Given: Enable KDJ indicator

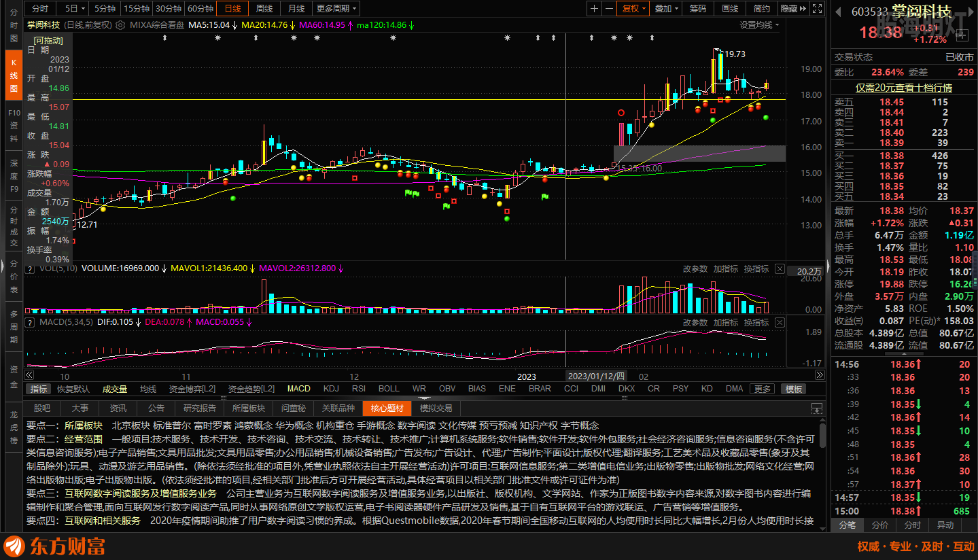Looking at the screenshot, I should coord(331,389).
